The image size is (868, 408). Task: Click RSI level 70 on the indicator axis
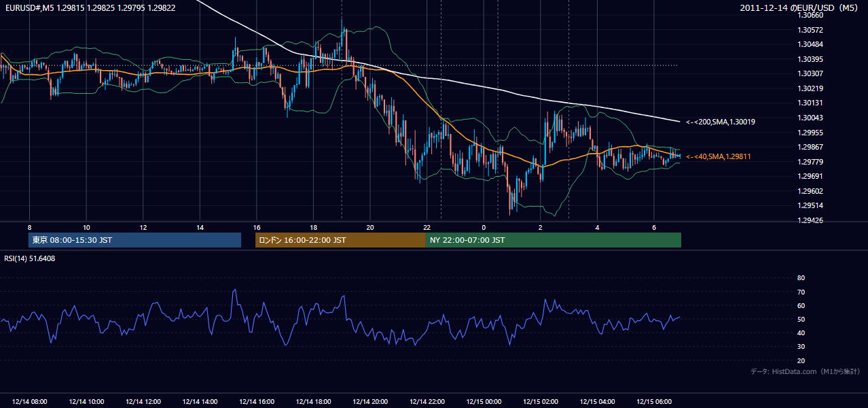pyautogui.click(x=801, y=292)
